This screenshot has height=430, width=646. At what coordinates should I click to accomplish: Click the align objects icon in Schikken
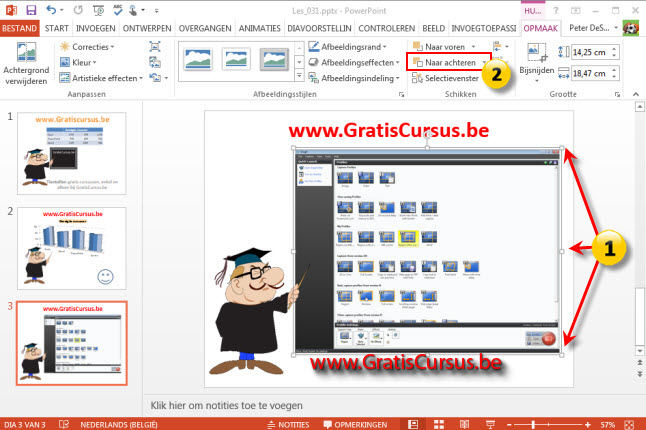(497, 46)
